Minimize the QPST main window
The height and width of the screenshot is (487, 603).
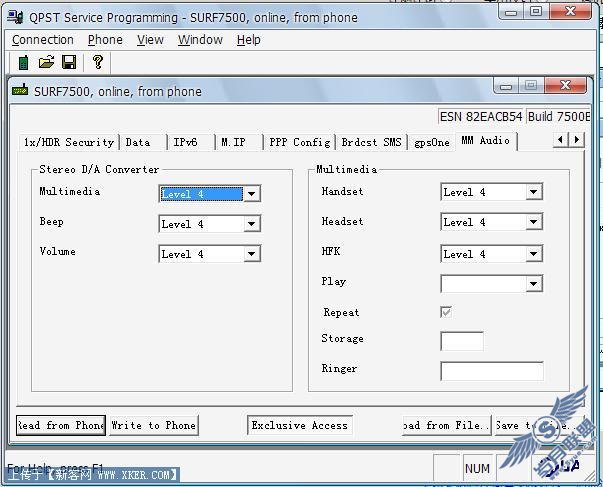pyautogui.click(x=511, y=12)
